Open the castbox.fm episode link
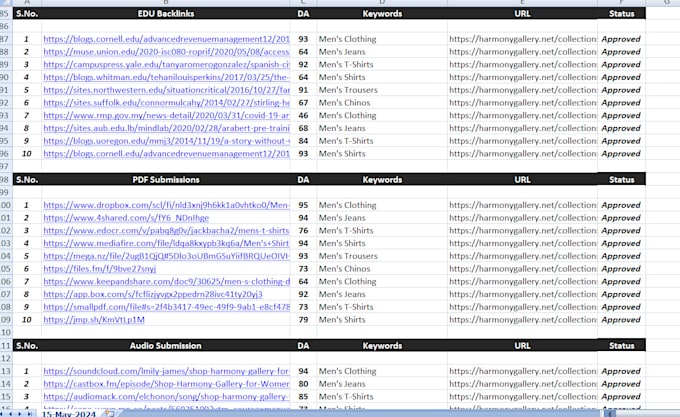This screenshot has width=680, height=417. (x=166, y=384)
